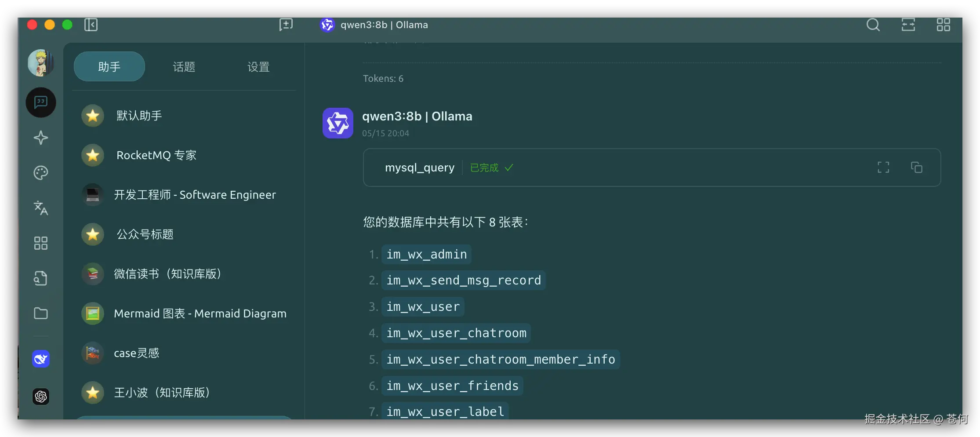Open the files folder sidebar icon
Image resolution: width=980 pixels, height=437 pixels.
(x=41, y=313)
